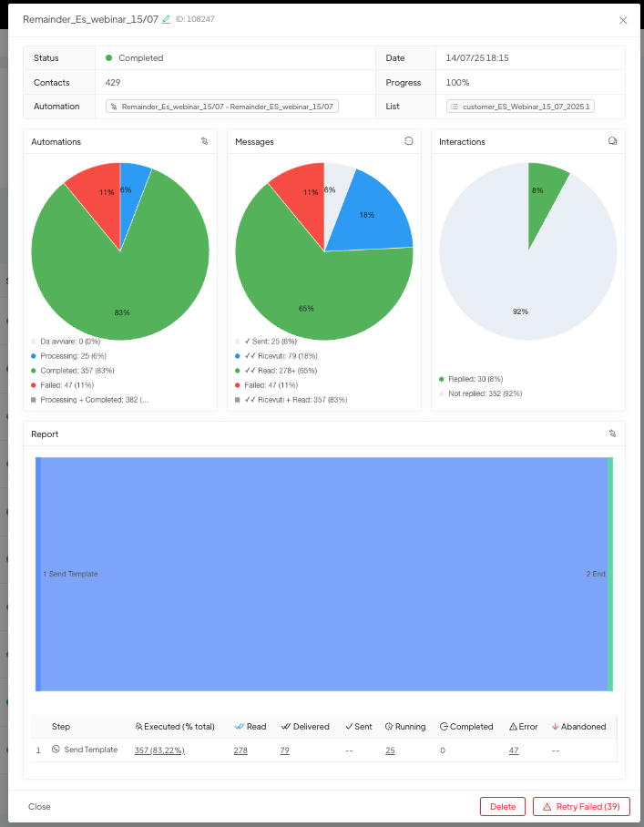Click the chat icon in the Interactions panel

612,141
